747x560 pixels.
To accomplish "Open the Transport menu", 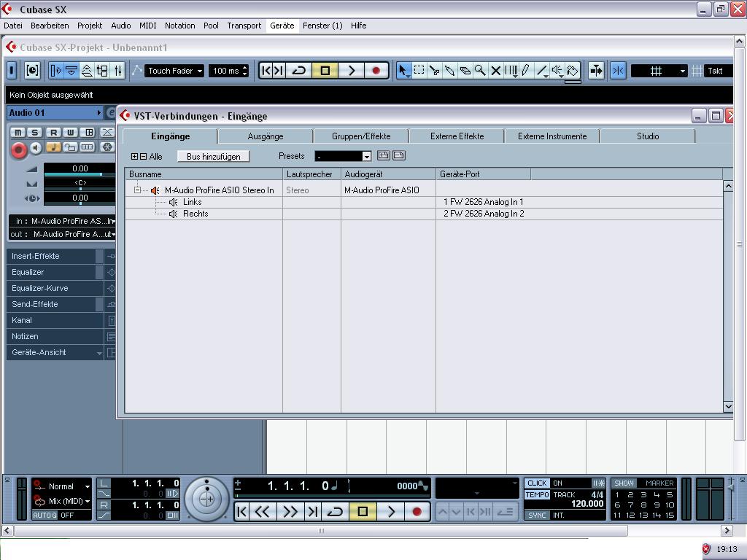I will 244,26.
